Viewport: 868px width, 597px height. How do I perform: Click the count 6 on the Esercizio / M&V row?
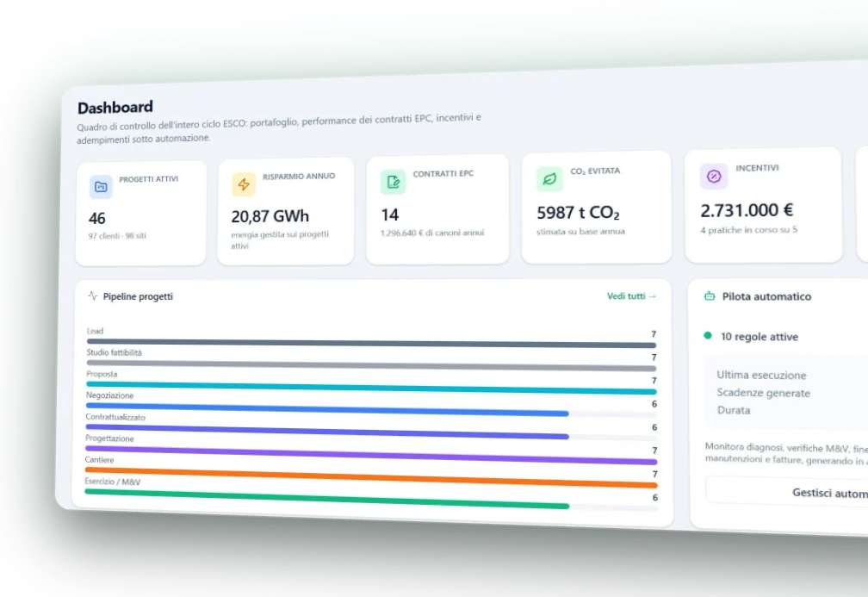(654, 498)
